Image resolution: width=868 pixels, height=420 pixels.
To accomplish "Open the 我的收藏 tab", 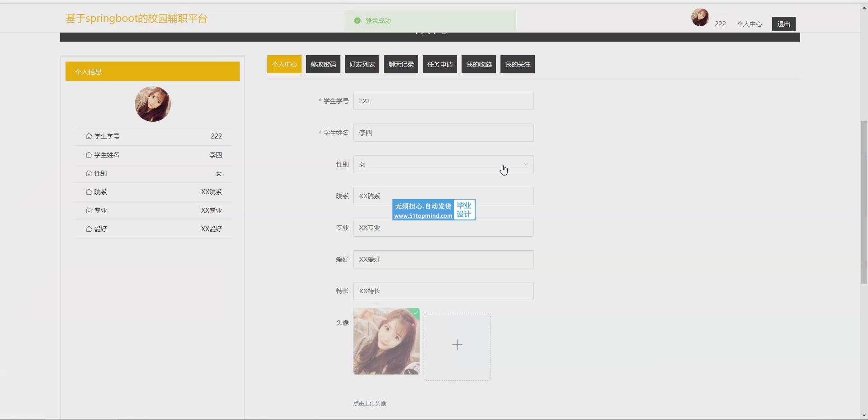I will 479,64.
